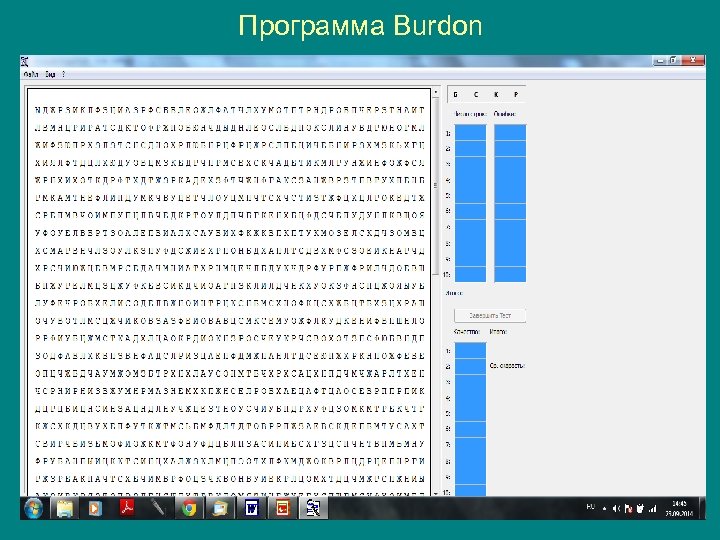This screenshot has width=720, height=540.
Task: Click the Завершить Тест button
Action: pos(490,315)
